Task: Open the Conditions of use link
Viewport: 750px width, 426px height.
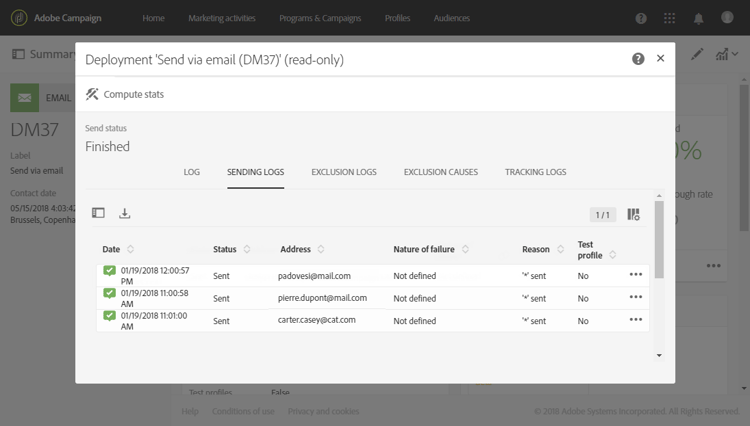Action: (243, 411)
